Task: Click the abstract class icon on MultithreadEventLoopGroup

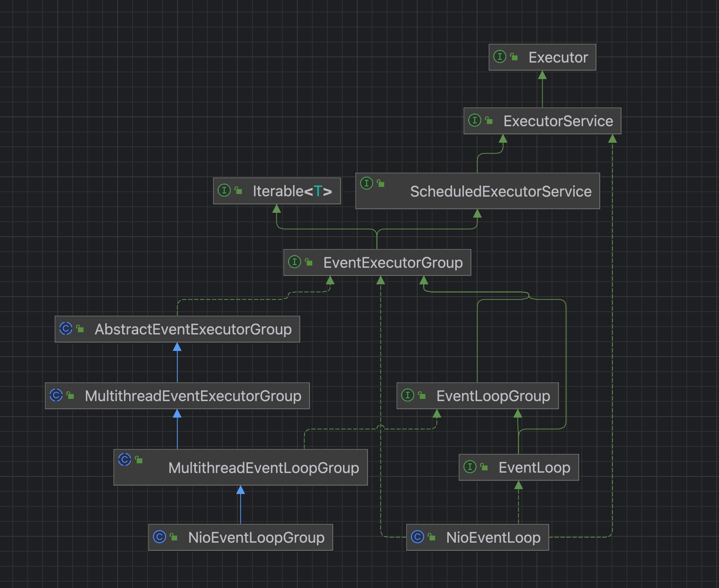Action: 124,460
